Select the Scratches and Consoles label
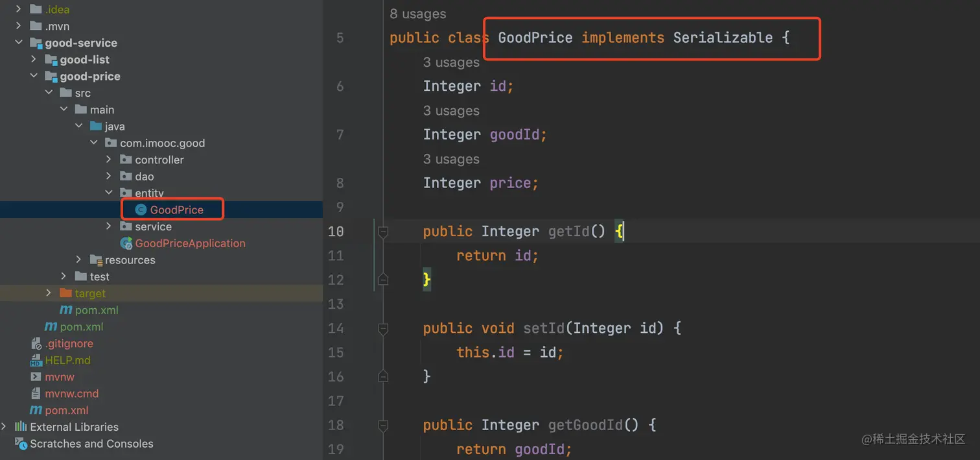 [91, 444]
